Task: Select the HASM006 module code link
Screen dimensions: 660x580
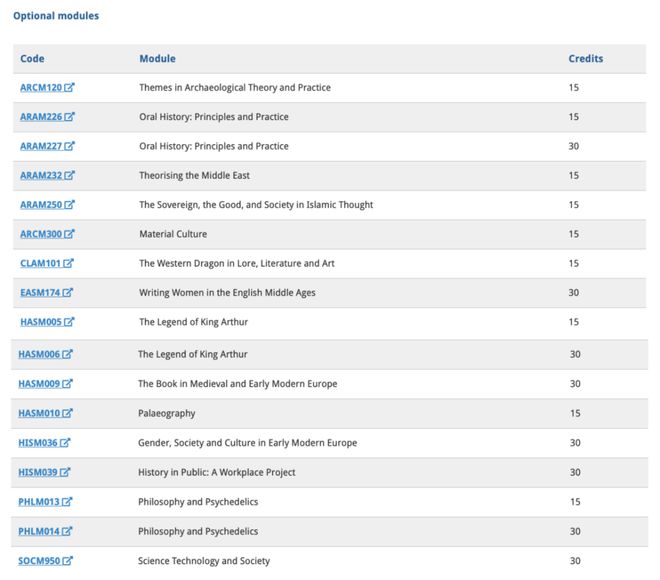Action: [x=39, y=354]
